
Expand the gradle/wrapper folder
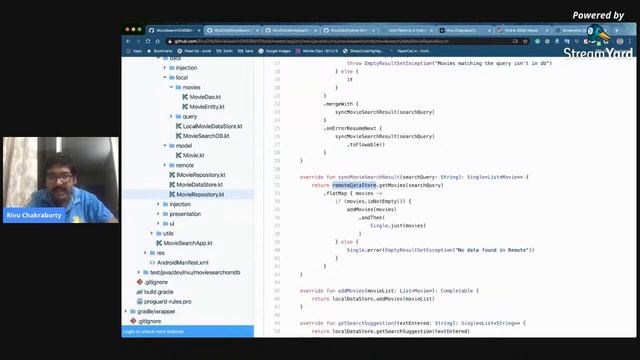click(x=126, y=311)
